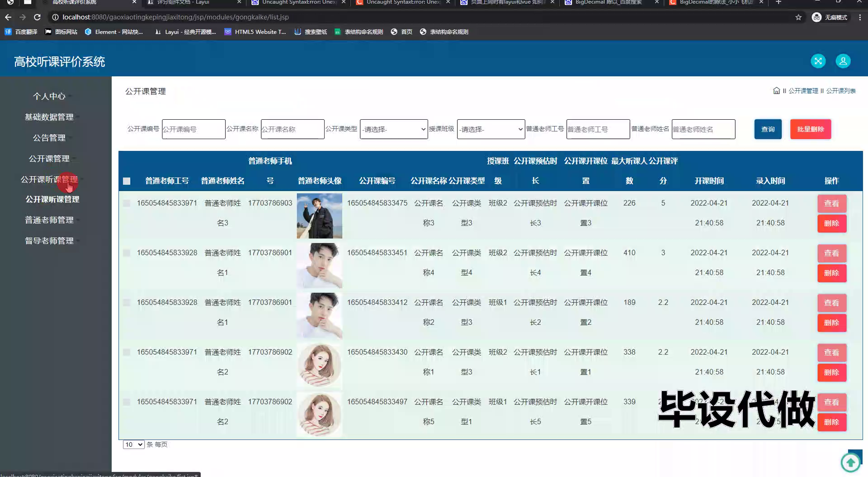Open the Element bookmark
The height and width of the screenshot is (477, 868).
pyautogui.click(x=114, y=32)
